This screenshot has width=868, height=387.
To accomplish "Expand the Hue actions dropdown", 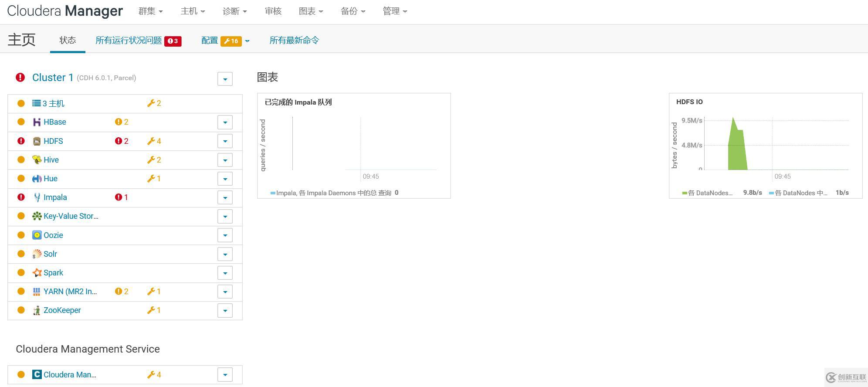I will tap(225, 179).
